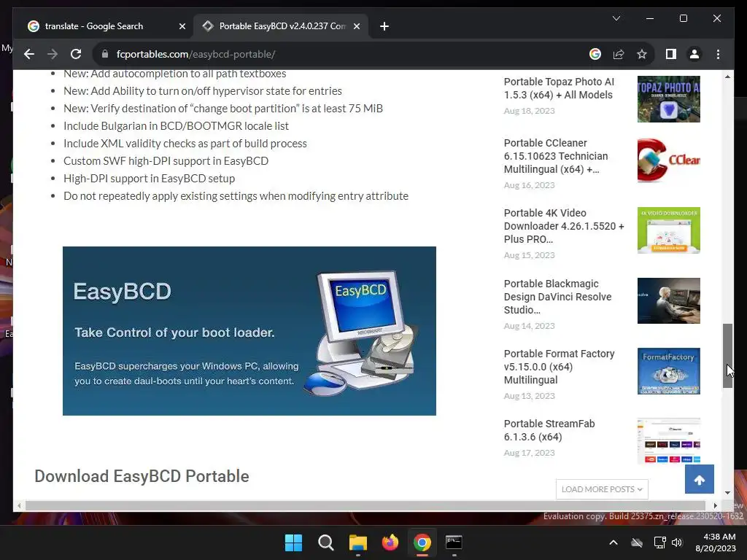Click "Include XML validity checks" bullet text

tap(185, 144)
